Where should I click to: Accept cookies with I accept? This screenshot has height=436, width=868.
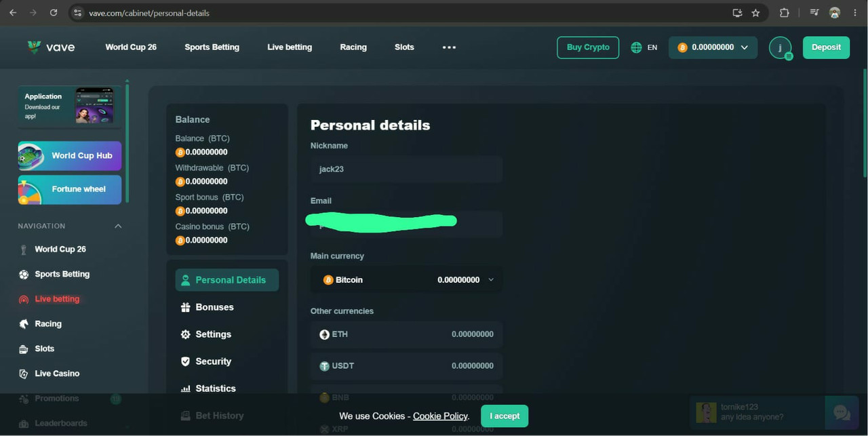pos(505,416)
